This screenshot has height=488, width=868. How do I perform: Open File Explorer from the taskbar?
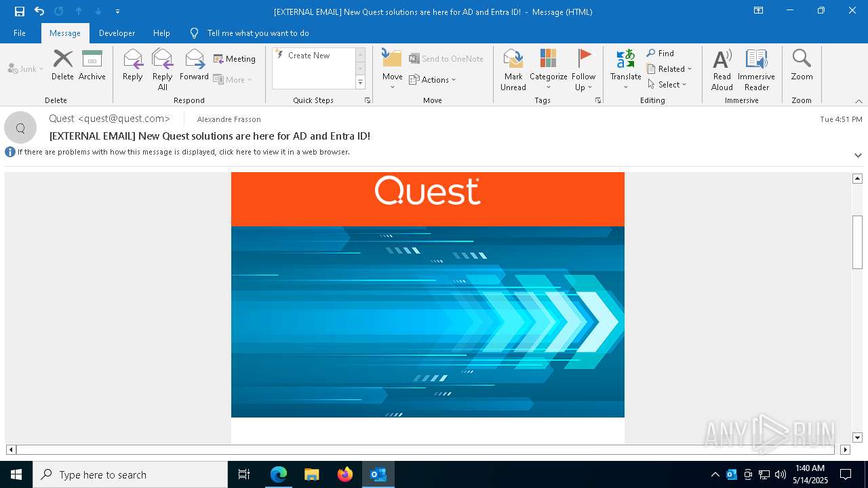[x=311, y=474]
